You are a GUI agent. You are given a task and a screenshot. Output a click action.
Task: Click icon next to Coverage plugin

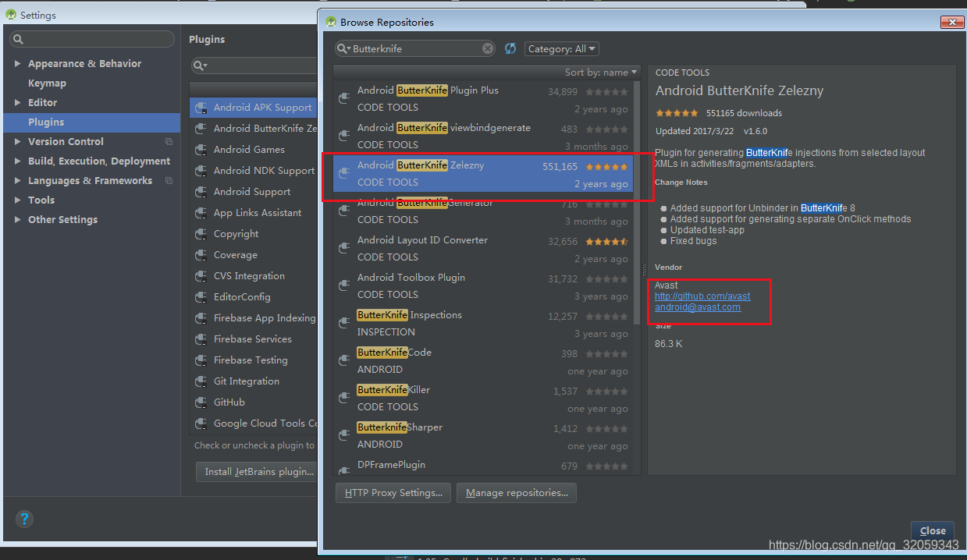[x=201, y=255]
